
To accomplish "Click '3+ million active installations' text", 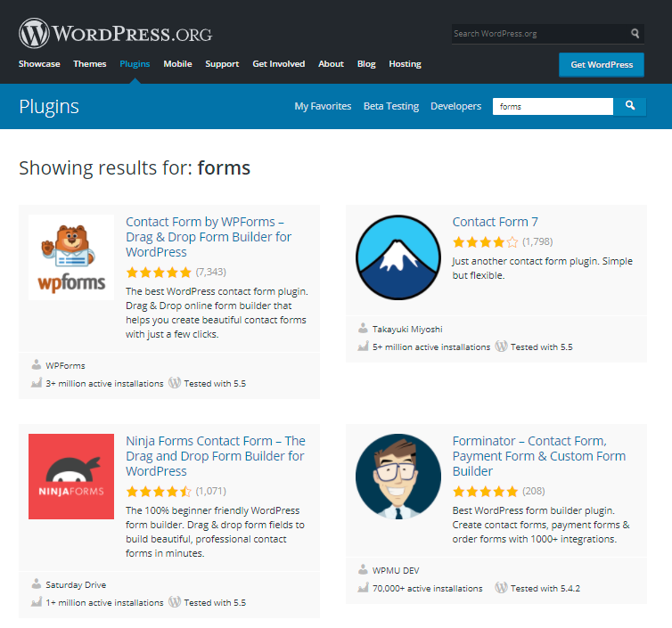I will pyautogui.click(x=104, y=383).
